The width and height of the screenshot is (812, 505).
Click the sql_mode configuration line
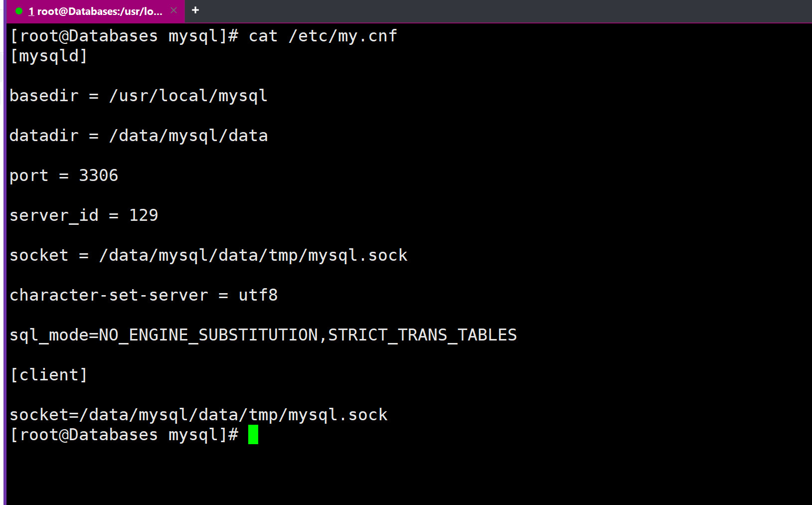pyautogui.click(x=263, y=335)
